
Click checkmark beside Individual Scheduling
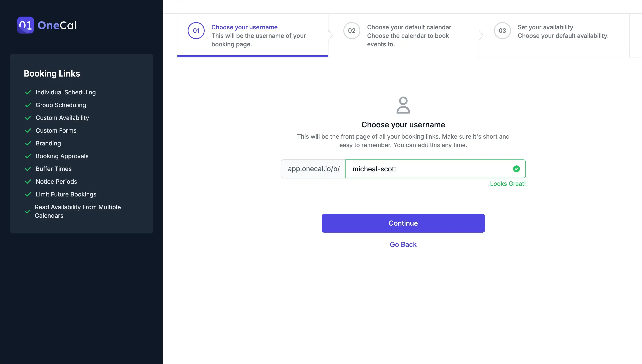tap(28, 92)
